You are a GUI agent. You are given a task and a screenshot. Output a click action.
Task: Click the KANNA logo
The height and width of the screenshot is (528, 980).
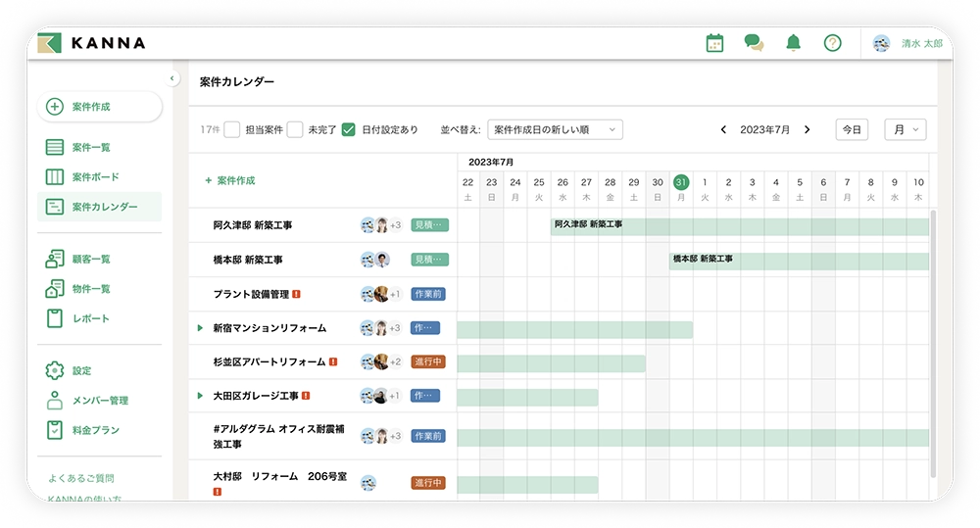click(91, 43)
